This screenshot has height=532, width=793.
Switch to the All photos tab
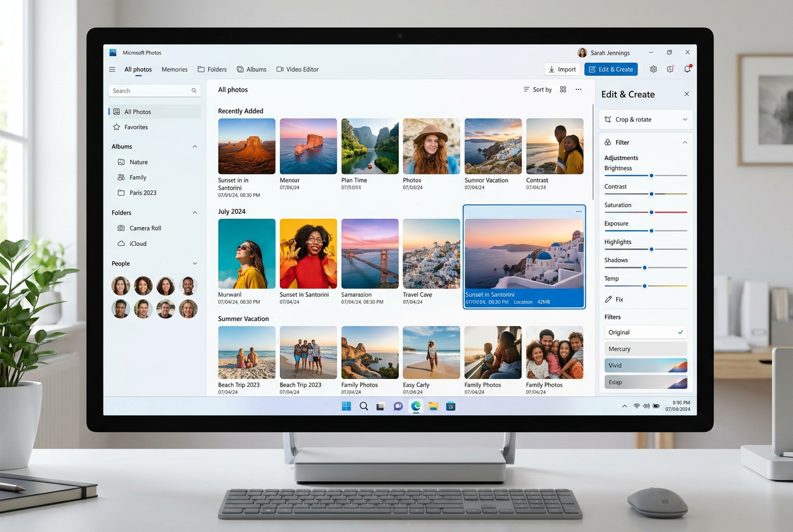[x=138, y=70]
